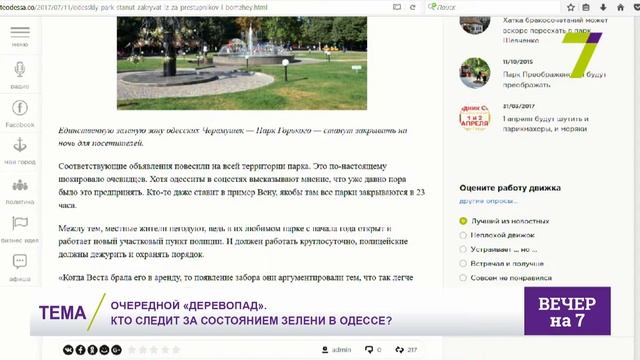Select 'Лучший из новостных' radio option
Image resolution: width=640 pixels, height=360 pixels.
pyautogui.click(x=463, y=221)
